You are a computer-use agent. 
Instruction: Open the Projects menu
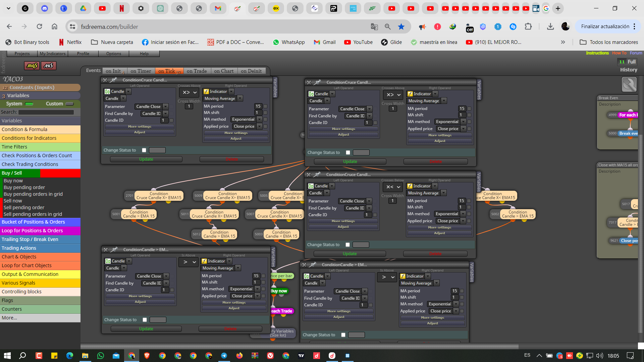click(22, 54)
